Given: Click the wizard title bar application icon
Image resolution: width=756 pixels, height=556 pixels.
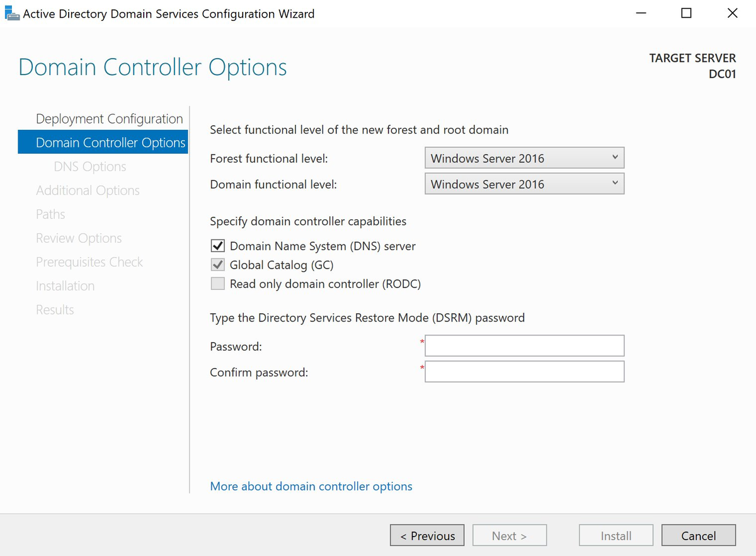Looking at the screenshot, I should coord(11,13).
